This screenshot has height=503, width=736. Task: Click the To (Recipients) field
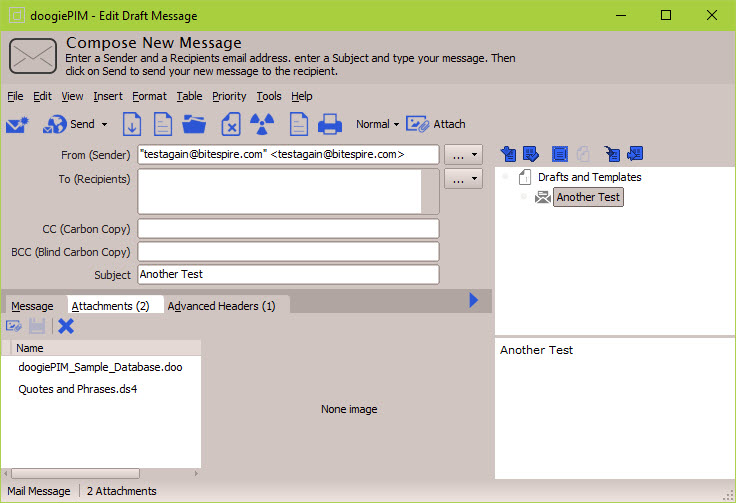pos(280,191)
